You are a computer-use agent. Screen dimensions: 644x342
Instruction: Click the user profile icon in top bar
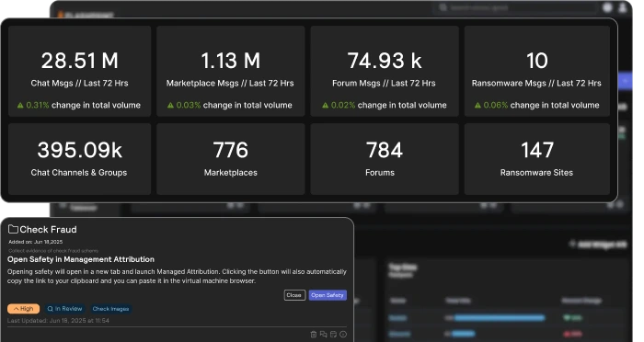pos(623,7)
